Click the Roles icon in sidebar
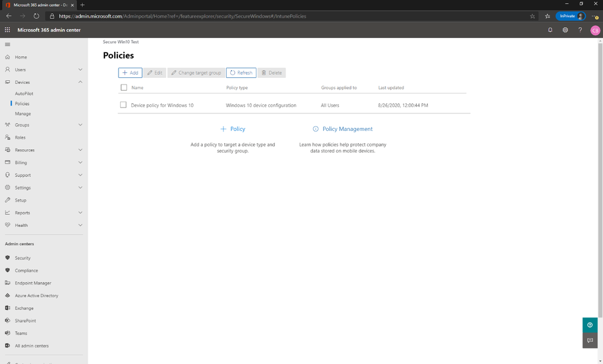This screenshot has height=364, width=603. [7, 137]
